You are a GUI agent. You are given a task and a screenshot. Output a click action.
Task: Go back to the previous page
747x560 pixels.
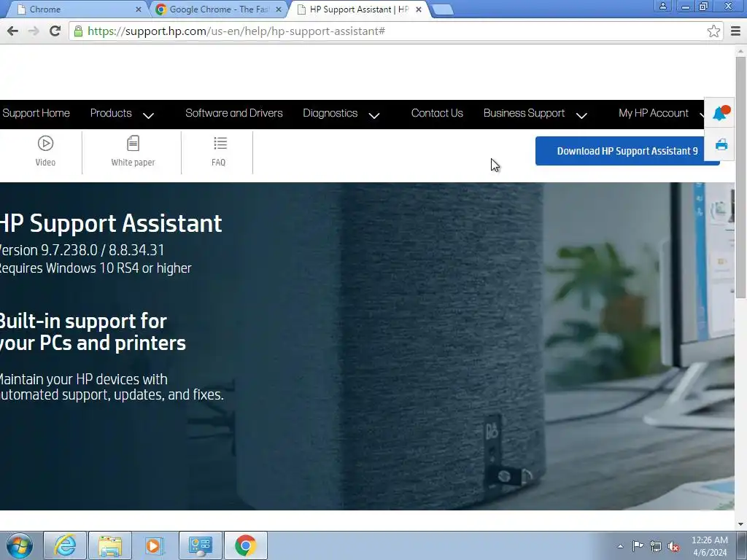[x=13, y=31]
